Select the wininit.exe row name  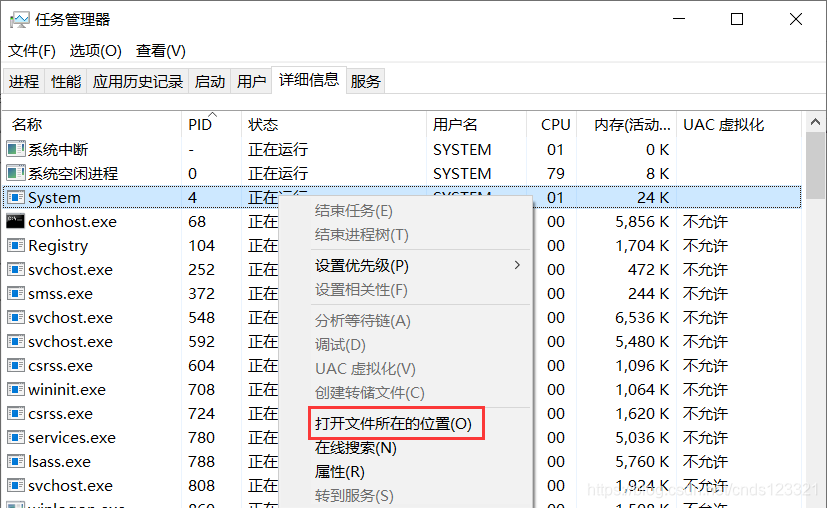click(67, 389)
